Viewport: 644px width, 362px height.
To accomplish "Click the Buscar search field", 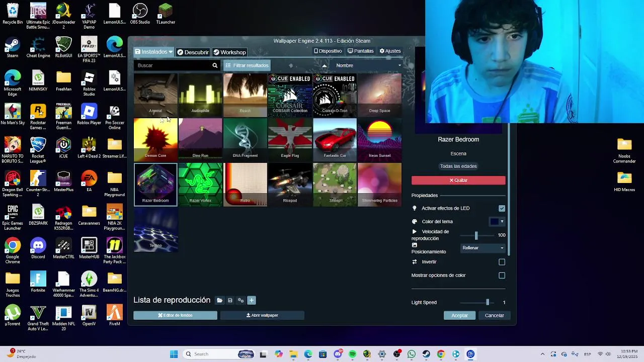I will (173, 65).
